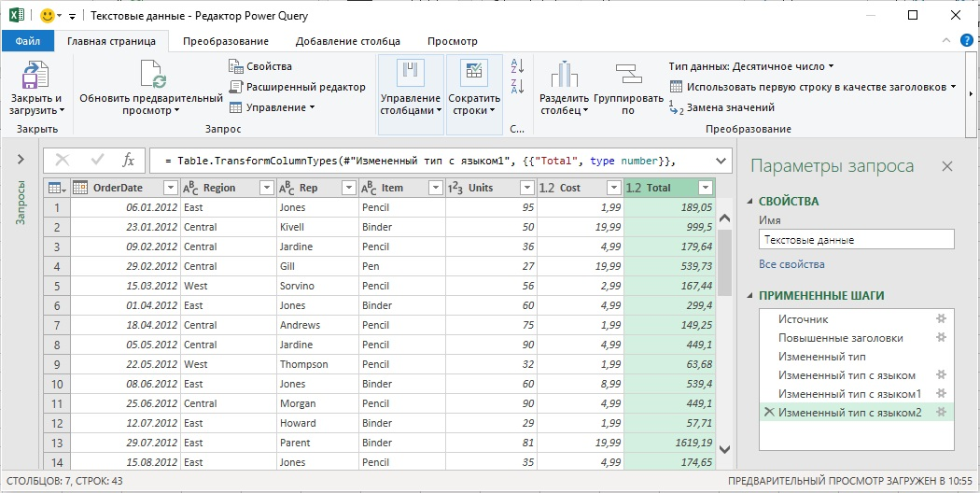Screen dimensions: 980x493
Task: Close the Параметры запроса pane
Action: (x=947, y=166)
